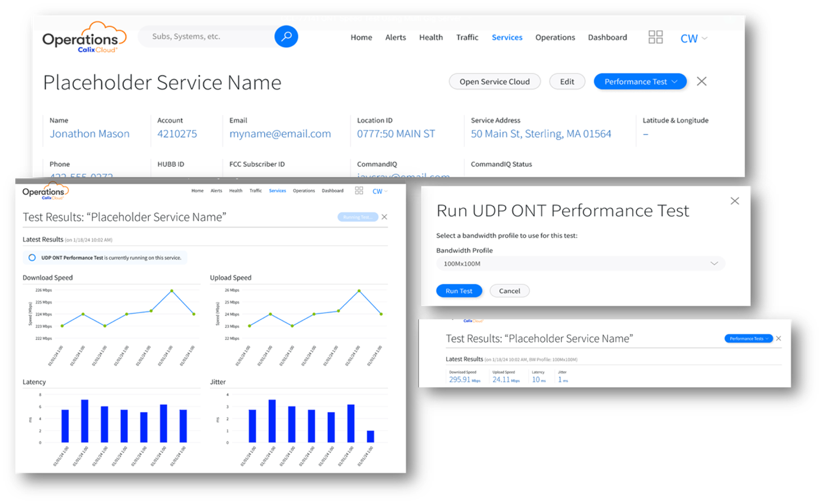Screen dimensions: 822x504
Task: Click the HUBB ID label
Action: 171,164
